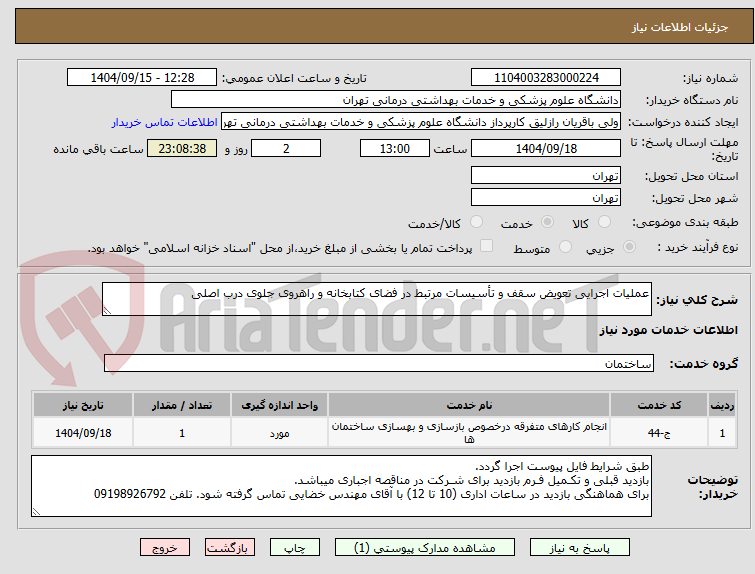Screen dimensions: 755x574
Task: Click the deadline date 1404/09/18 field
Action: 546,148
